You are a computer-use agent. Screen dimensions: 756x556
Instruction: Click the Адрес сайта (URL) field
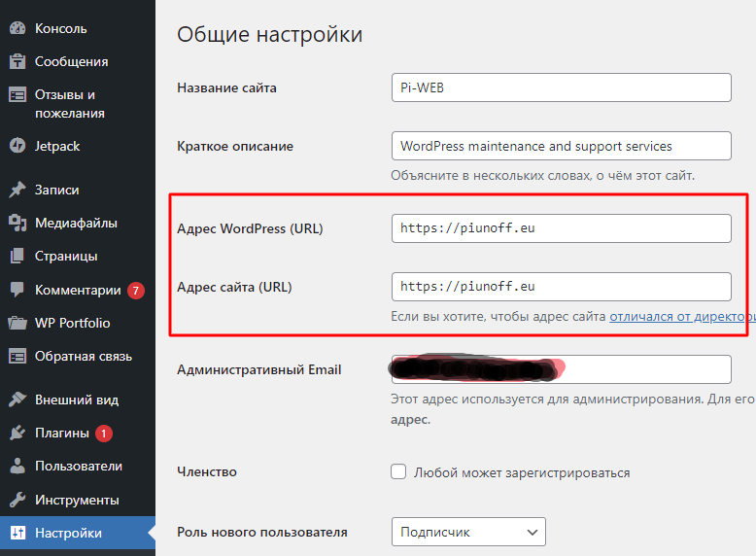pyautogui.click(x=562, y=287)
